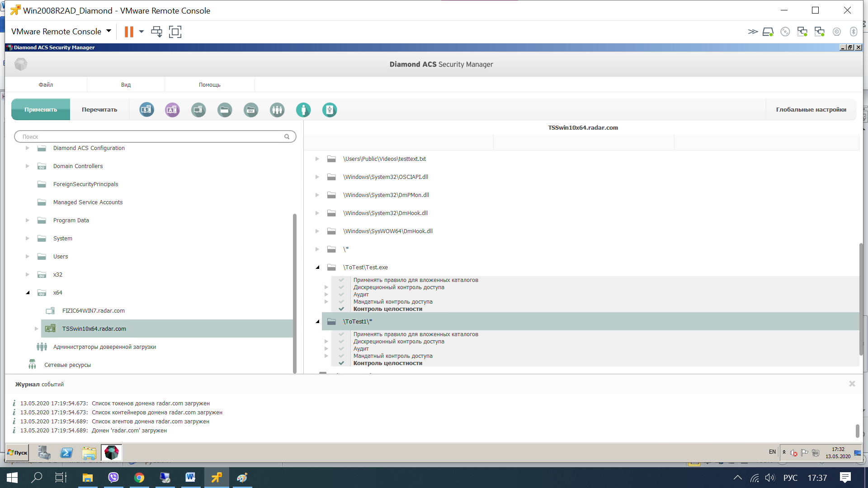The width and height of the screenshot is (868, 488).
Task: Open the Помощь menu
Action: 209,85
